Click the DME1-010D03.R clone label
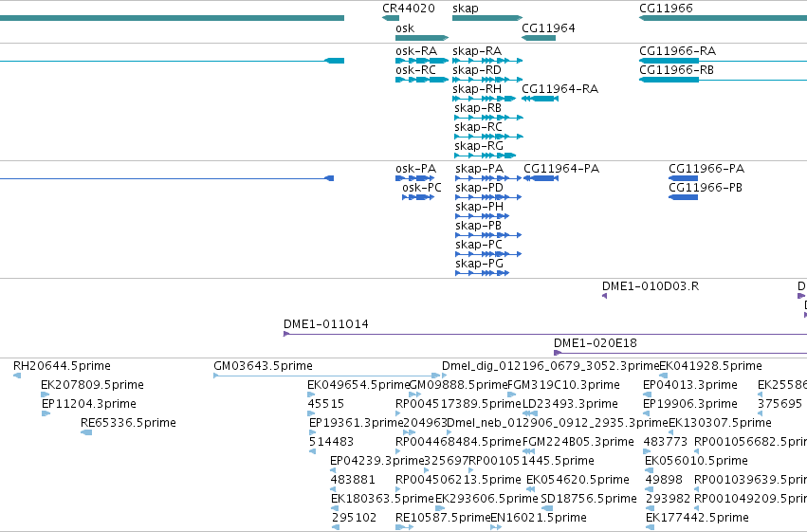807x532 pixels. 651,286
